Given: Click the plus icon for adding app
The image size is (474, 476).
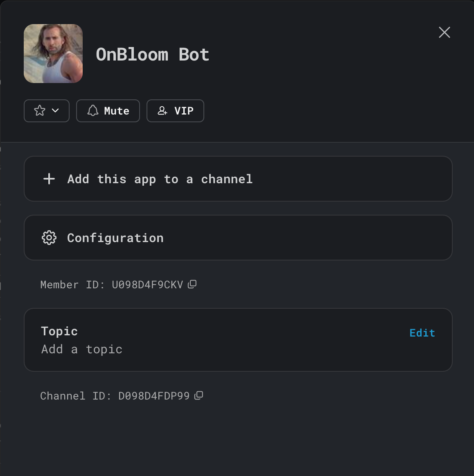Looking at the screenshot, I should 49,179.
